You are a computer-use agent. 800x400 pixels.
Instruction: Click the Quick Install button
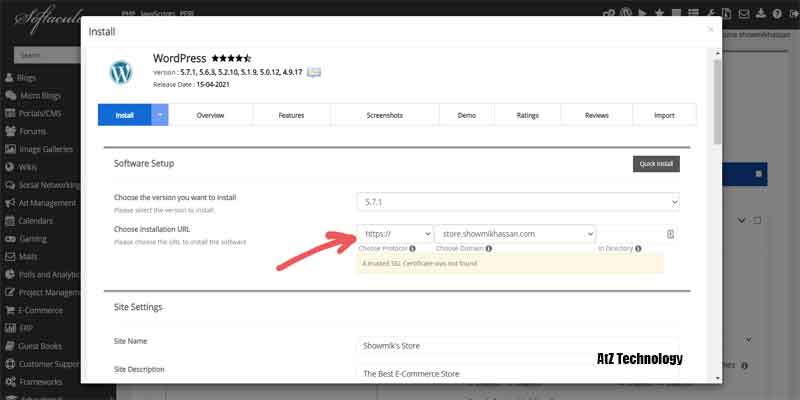tap(656, 164)
